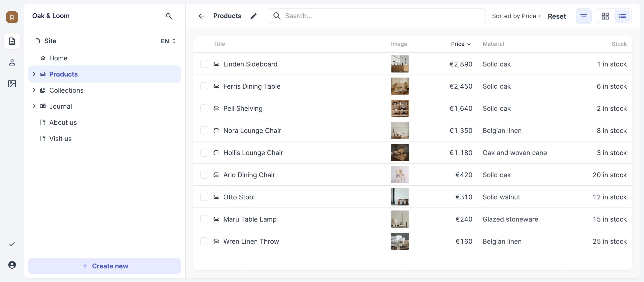
Task: Click the Material column header
Action: pyautogui.click(x=493, y=44)
